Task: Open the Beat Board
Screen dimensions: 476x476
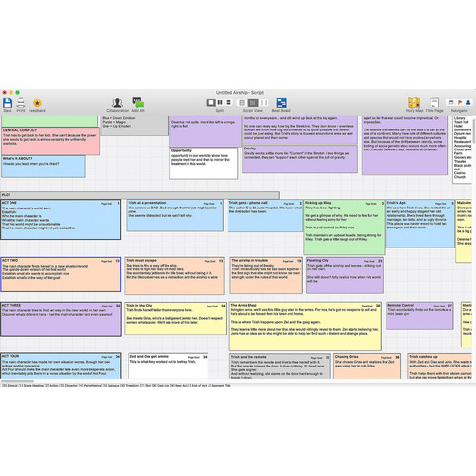Action: [x=281, y=103]
